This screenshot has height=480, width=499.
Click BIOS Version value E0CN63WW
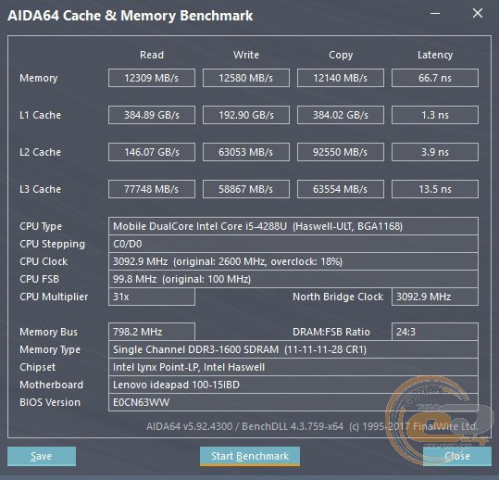coord(293,402)
